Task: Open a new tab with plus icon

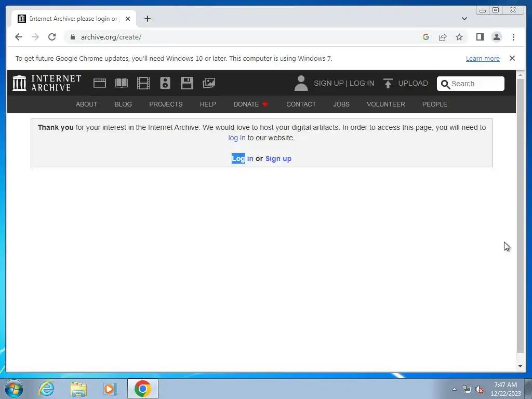Action: pos(147,19)
